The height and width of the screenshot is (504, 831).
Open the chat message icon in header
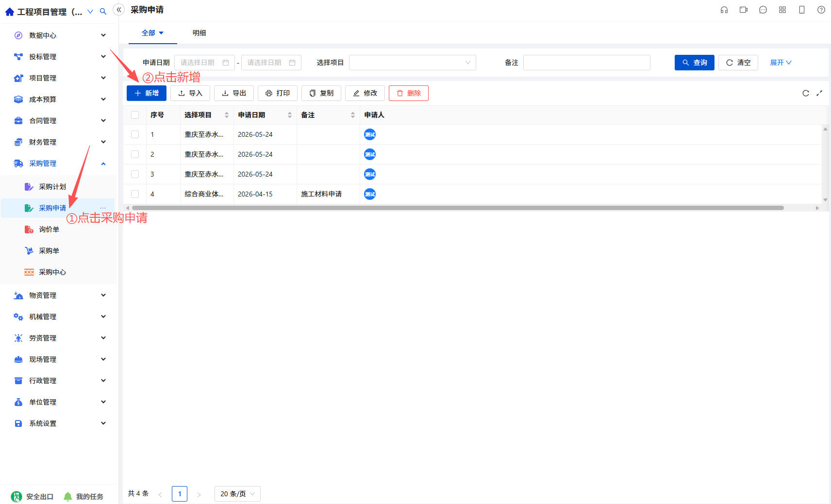click(x=763, y=10)
